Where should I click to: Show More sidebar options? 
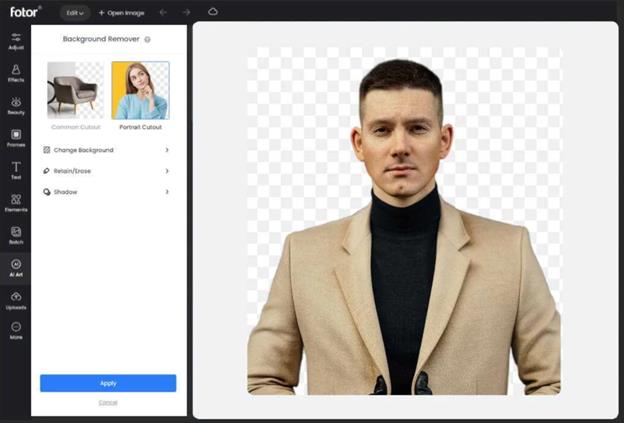pos(16,331)
